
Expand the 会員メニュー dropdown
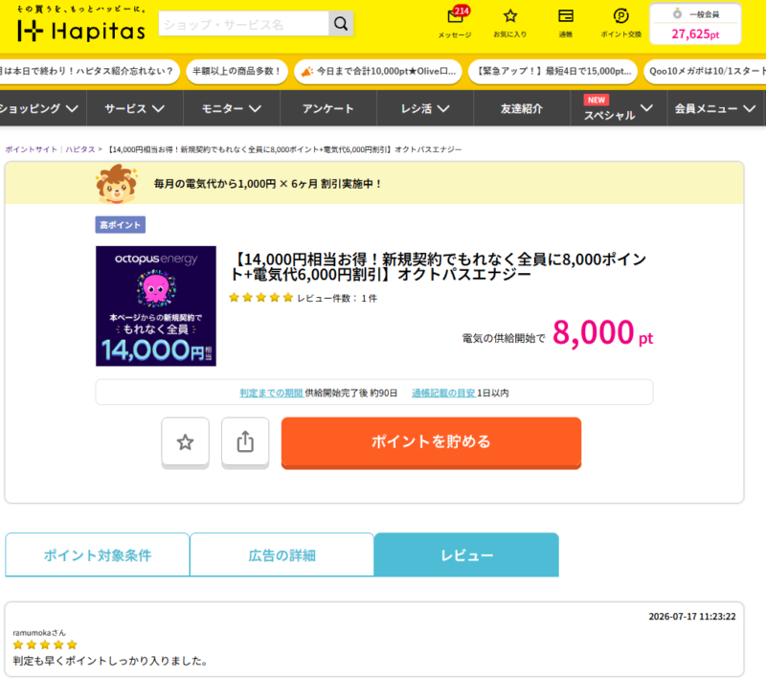point(714,108)
